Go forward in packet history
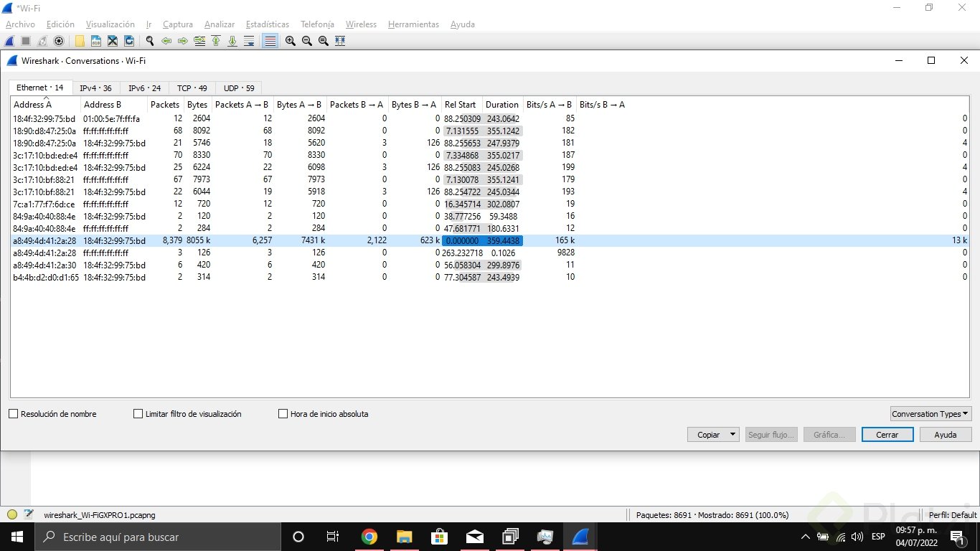 pos(183,41)
